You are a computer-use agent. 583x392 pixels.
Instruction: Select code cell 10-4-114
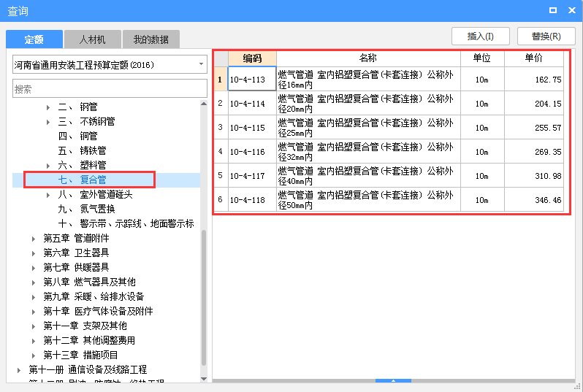252,103
